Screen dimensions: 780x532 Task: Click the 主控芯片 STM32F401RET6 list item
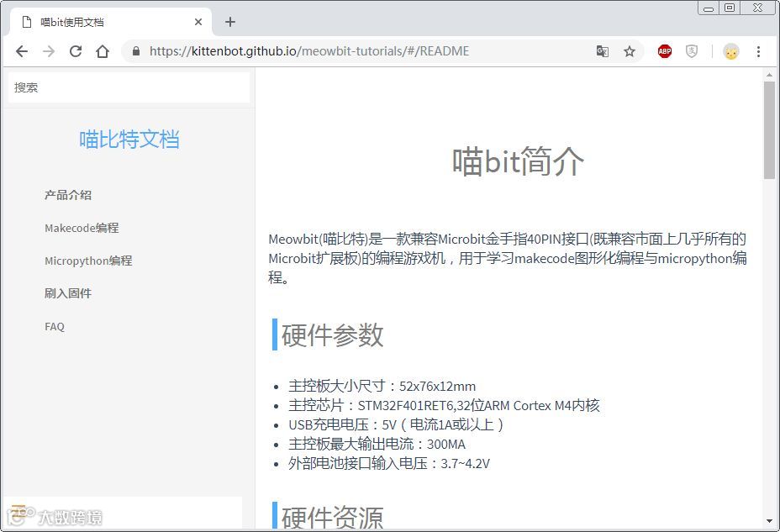(445, 406)
